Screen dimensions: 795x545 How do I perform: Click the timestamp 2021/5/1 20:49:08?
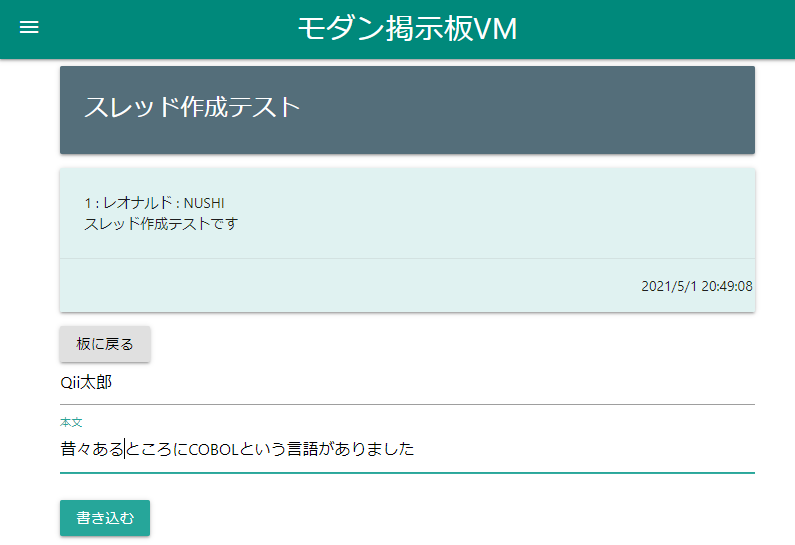click(x=697, y=286)
